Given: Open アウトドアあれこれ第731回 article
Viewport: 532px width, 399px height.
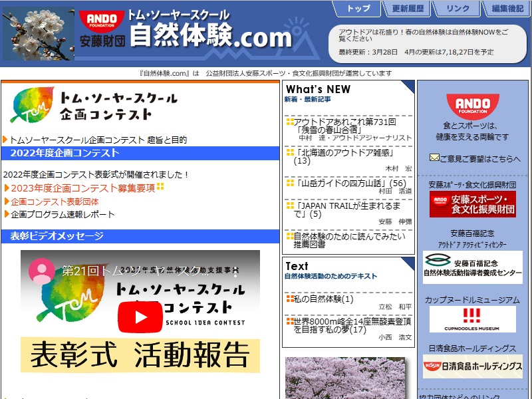Looking at the screenshot, I should pyautogui.click(x=344, y=126).
